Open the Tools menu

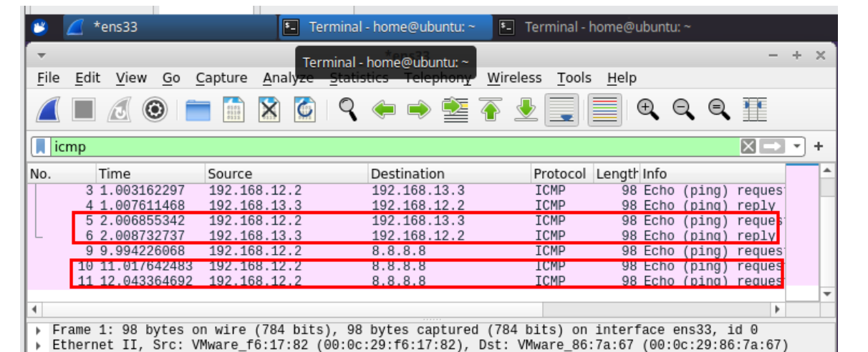(574, 78)
